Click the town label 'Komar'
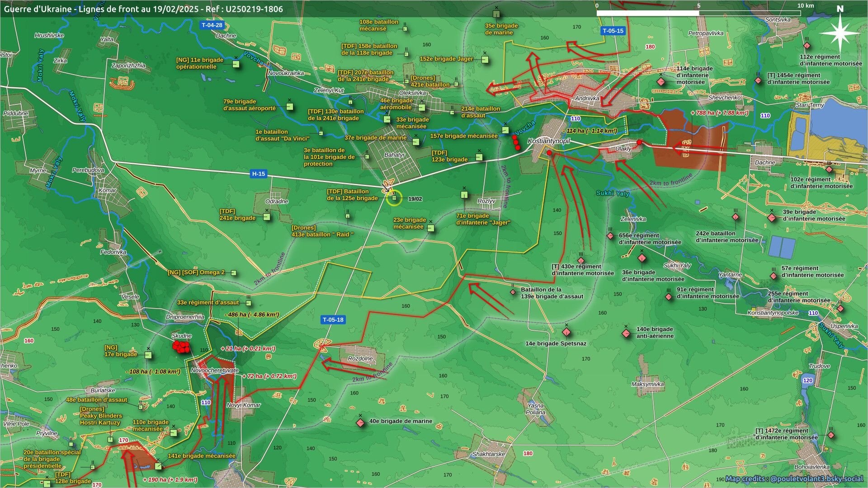This screenshot has width=868, height=488. pyautogui.click(x=107, y=190)
